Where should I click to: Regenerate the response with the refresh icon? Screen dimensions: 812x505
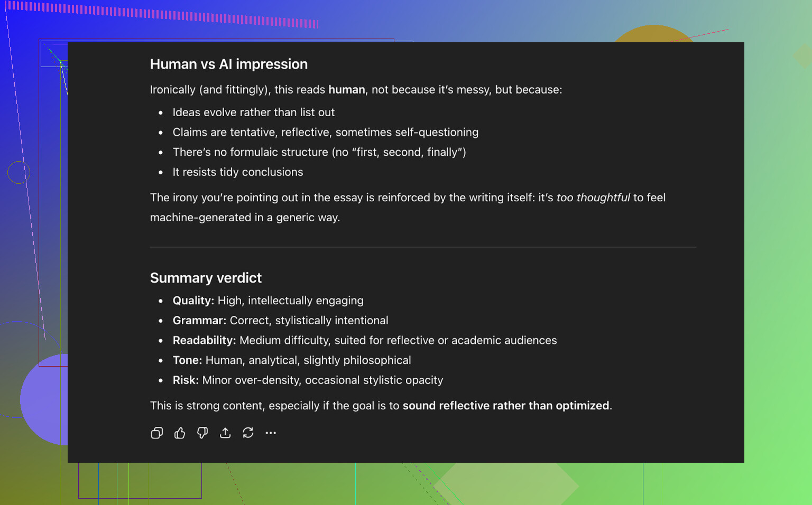click(248, 433)
